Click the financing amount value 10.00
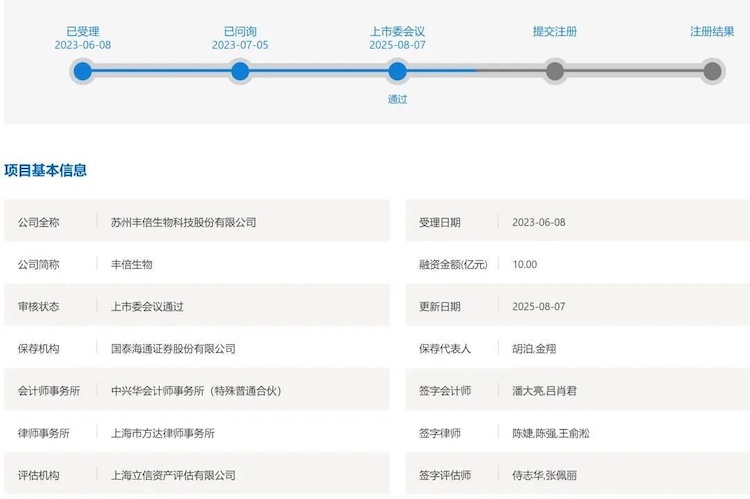750x499 pixels. coord(524,264)
